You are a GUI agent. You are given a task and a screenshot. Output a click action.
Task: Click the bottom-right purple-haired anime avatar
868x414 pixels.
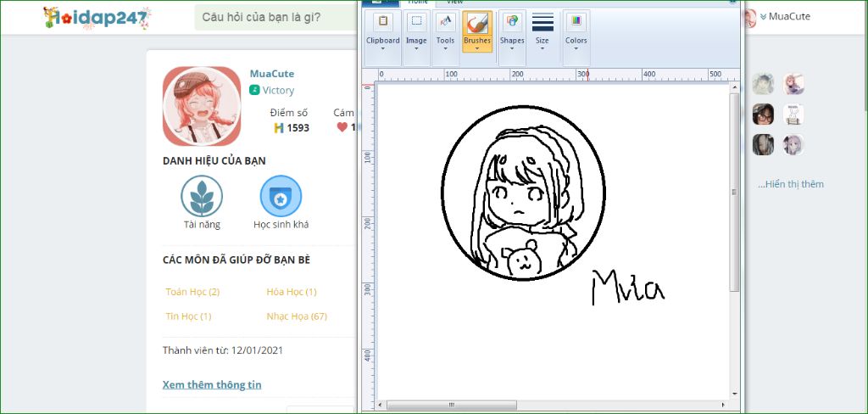[x=793, y=145]
